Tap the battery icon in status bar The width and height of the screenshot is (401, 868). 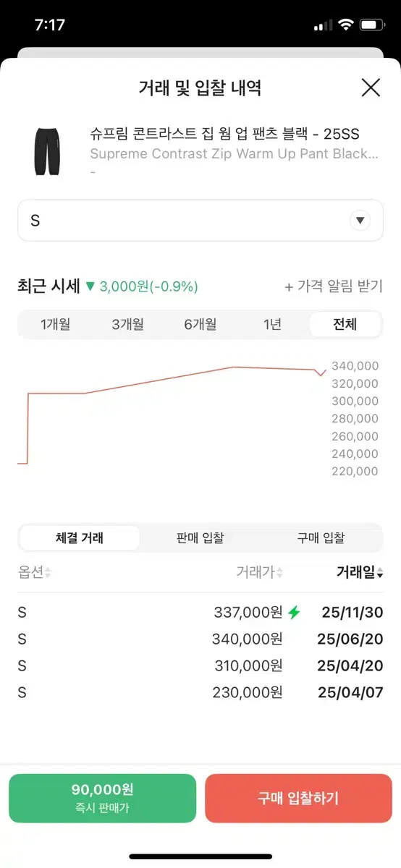(x=373, y=25)
